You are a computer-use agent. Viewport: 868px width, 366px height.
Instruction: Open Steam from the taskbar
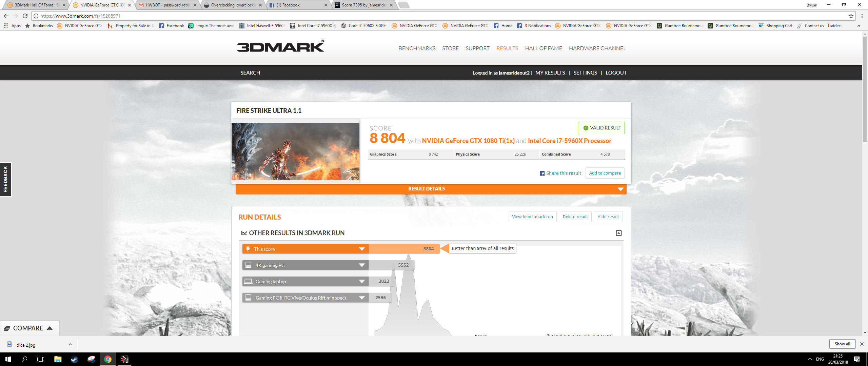pyautogui.click(x=74, y=359)
